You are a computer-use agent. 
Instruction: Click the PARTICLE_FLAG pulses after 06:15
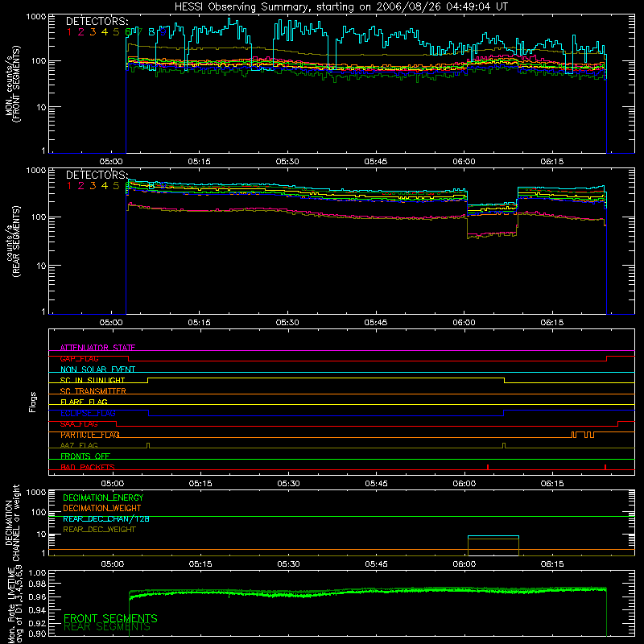(x=583, y=434)
